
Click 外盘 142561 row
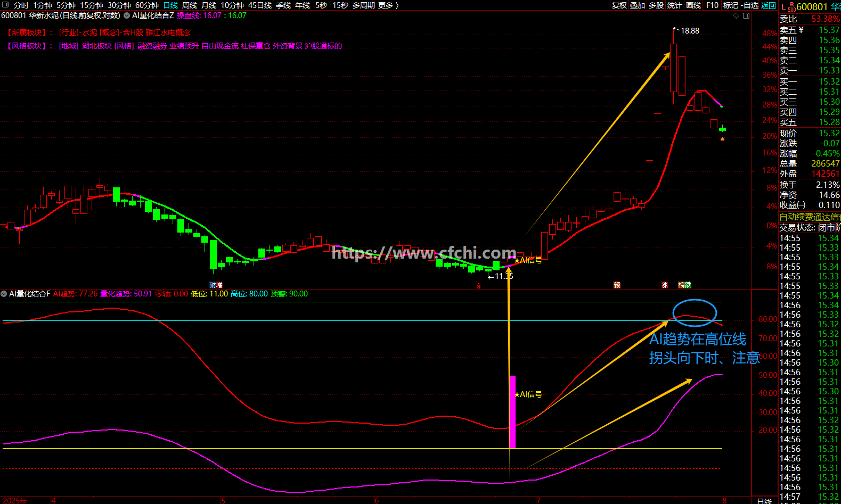810,174
